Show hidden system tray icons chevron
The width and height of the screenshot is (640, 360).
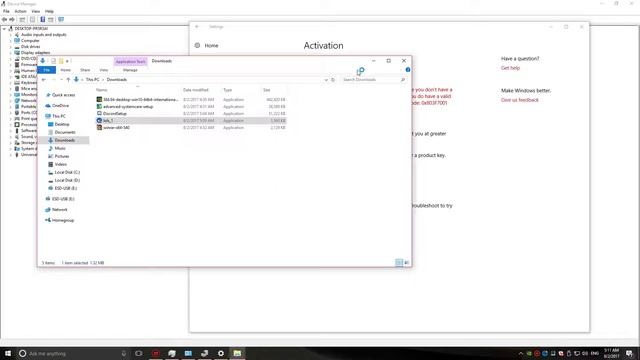[520, 353]
